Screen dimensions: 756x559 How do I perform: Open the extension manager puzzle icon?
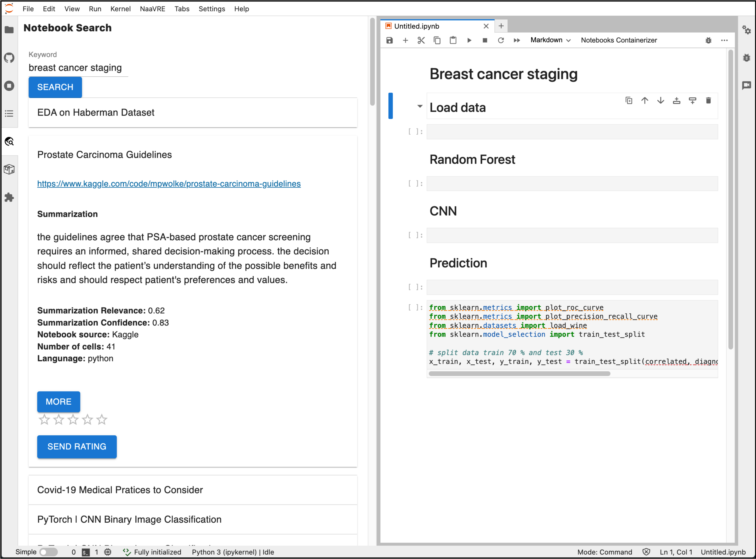[10, 197]
